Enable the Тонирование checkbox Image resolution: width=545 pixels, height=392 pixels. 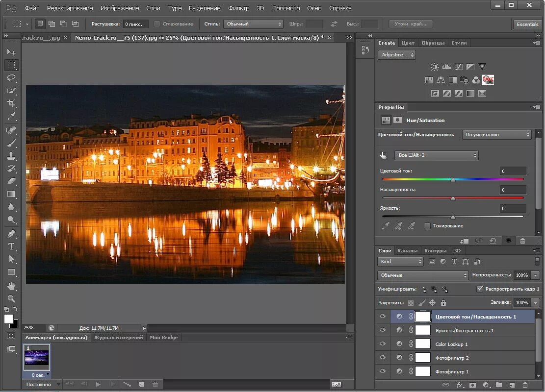tap(427, 226)
